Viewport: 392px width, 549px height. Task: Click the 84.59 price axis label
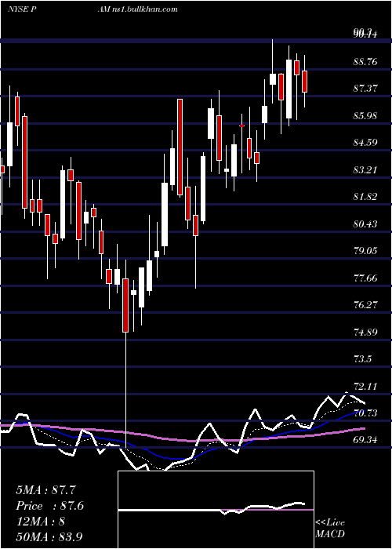366,143
